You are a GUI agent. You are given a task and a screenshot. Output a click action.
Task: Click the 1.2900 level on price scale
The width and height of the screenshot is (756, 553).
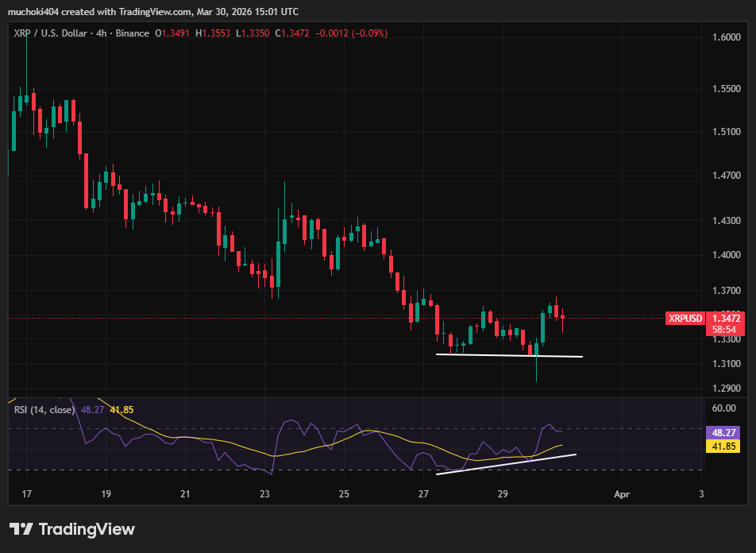coord(727,389)
